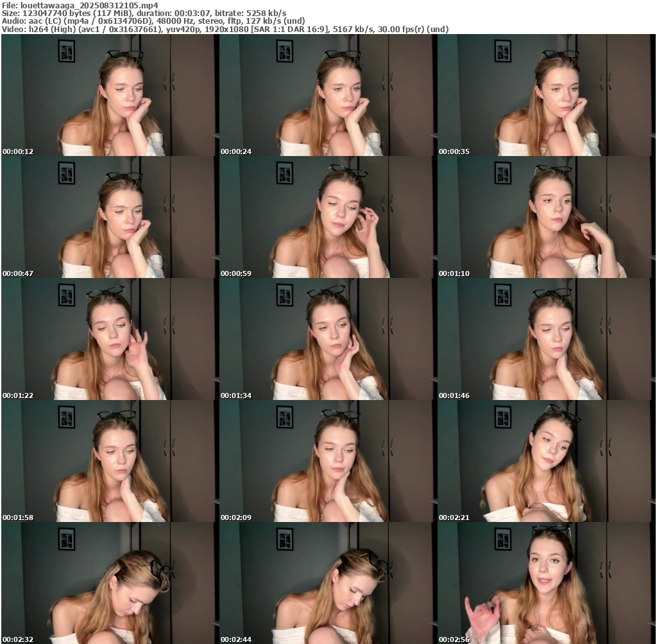Open the thumbnail at 00:01:46

pyautogui.click(x=546, y=339)
